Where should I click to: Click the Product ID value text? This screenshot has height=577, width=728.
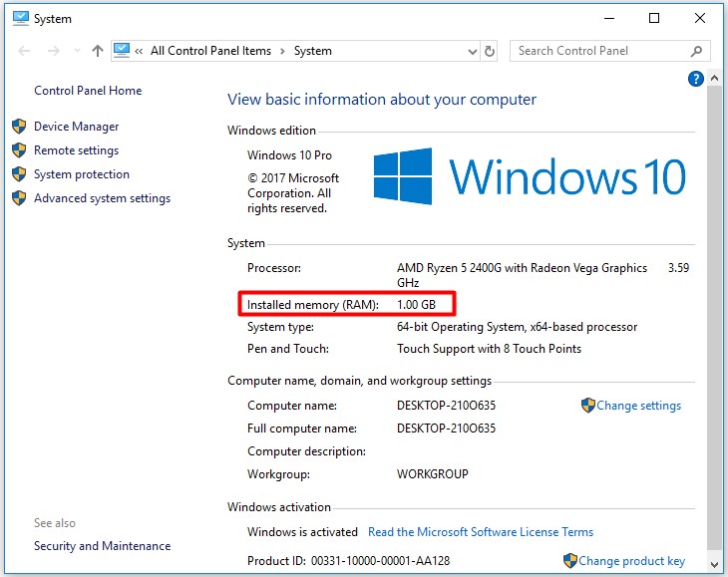point(381,561)
